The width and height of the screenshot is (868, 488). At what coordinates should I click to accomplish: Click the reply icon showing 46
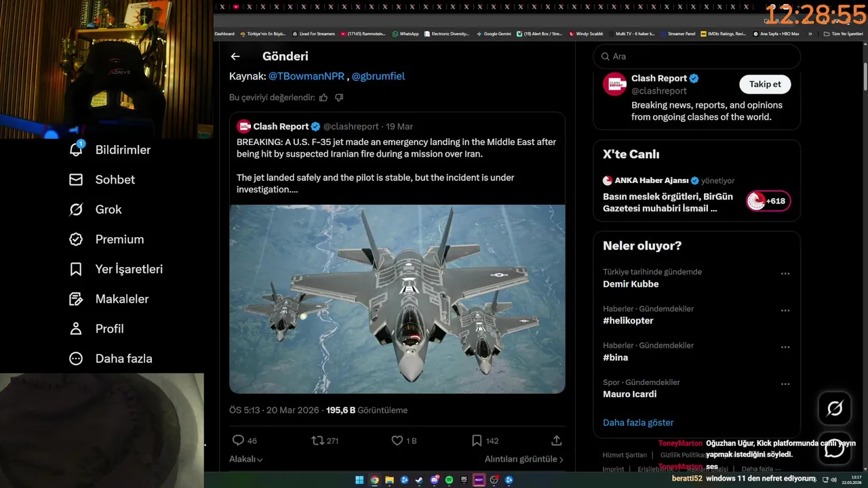(x=238, y=441)
